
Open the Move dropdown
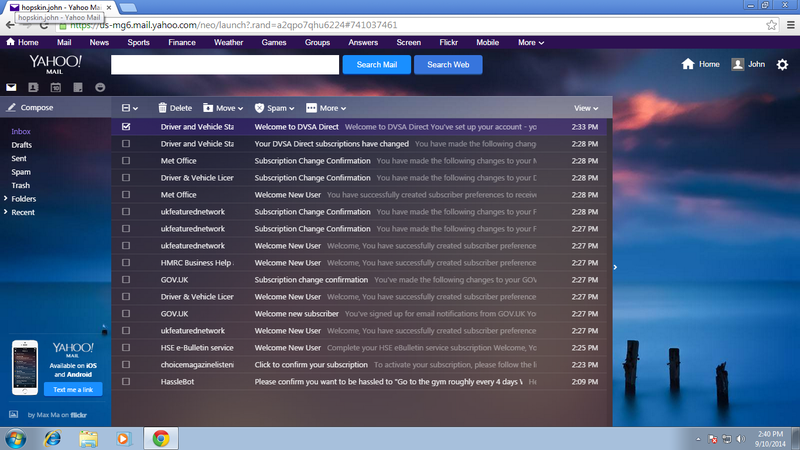(x=223, y=108)
